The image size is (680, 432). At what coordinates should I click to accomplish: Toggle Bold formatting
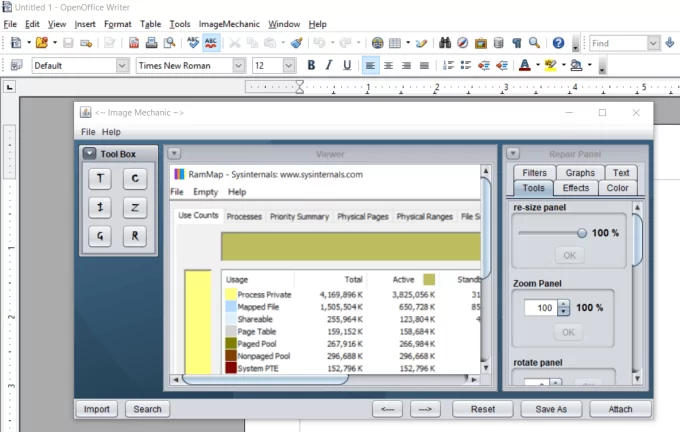[311, 65]
